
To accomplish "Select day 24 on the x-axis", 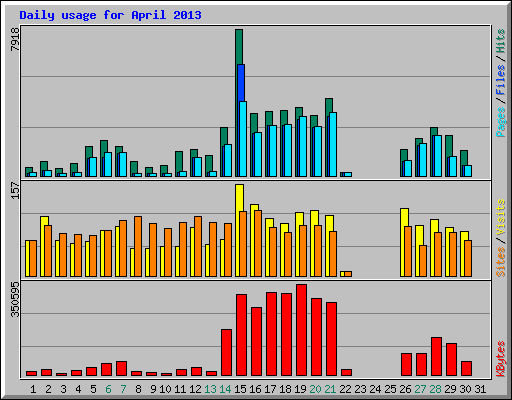I will 375,389.
